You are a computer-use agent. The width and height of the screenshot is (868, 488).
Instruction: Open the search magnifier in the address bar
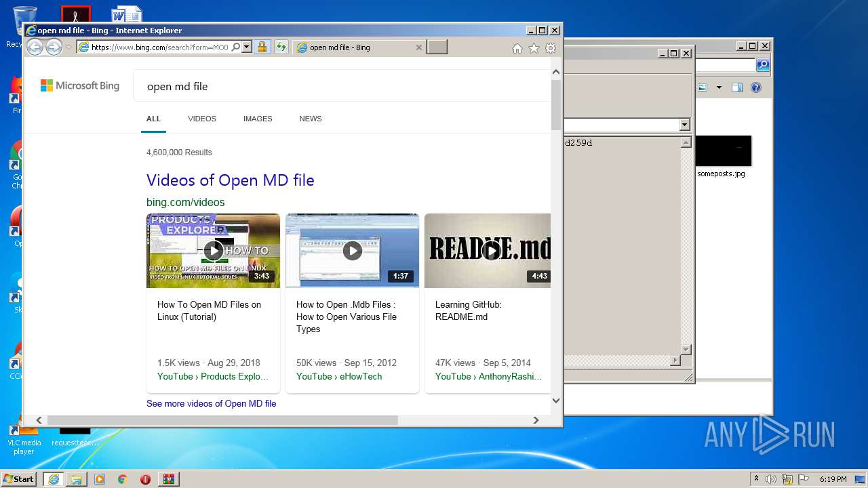tap(236, 47)
